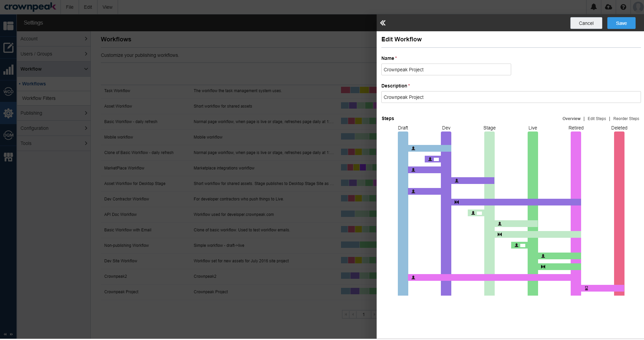Open the help question mark icon
644x340 pixels.
(x=623, y=7)
